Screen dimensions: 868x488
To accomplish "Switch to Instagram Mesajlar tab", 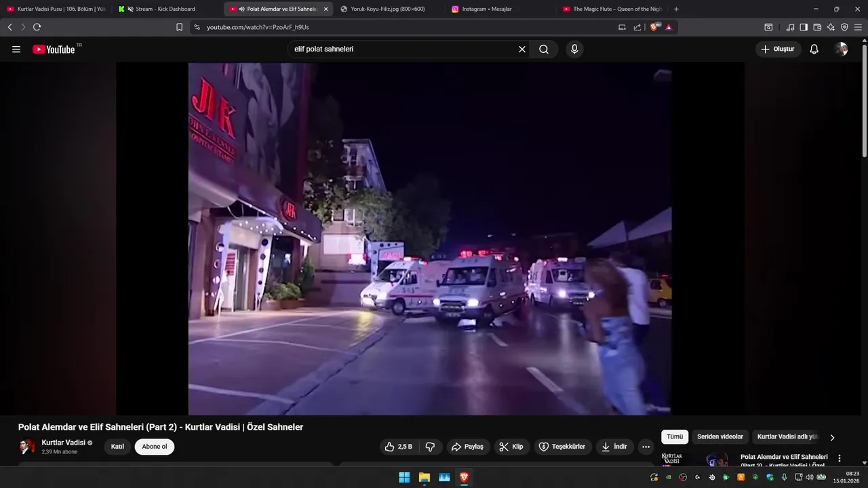I will 500,9.
